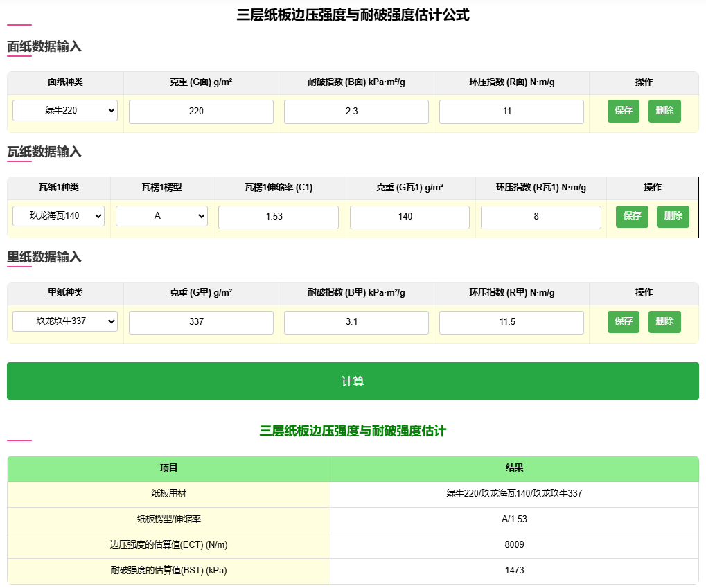The image size is (706, 588).
Task: Click 删除 in the 瓦纸数据输入 row
Action: click(x=672, y=216)
